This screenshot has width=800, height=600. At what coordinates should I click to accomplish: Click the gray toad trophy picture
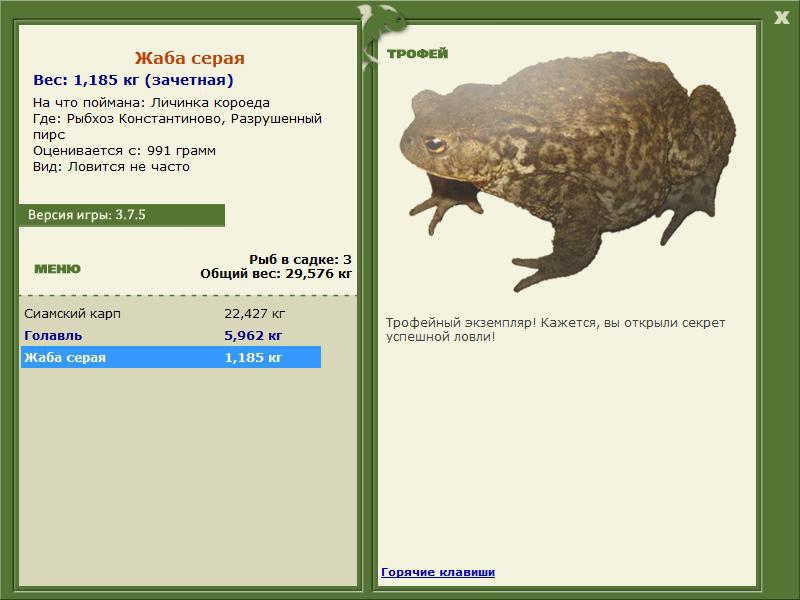pos(567,171)
